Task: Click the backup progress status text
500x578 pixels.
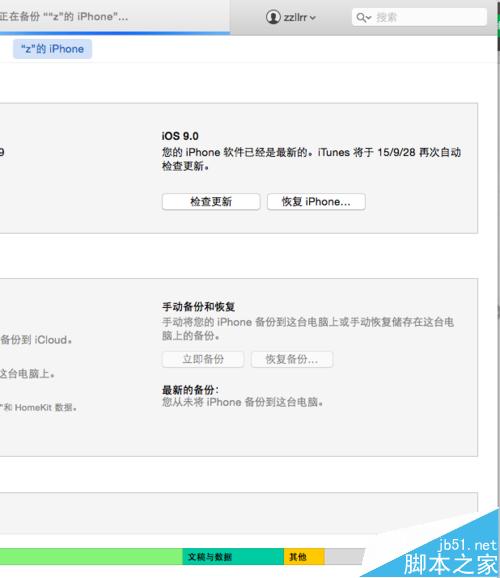Action: (x=64, y=17)
